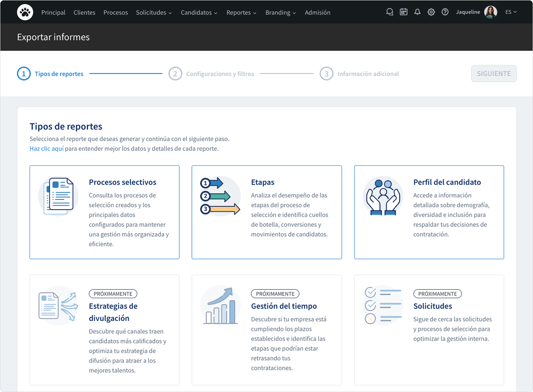This screenshot has width=533, height=392.
Task: Open the Reportes dropdown menu
Action: pyautogui.click(x=241, y=12)
